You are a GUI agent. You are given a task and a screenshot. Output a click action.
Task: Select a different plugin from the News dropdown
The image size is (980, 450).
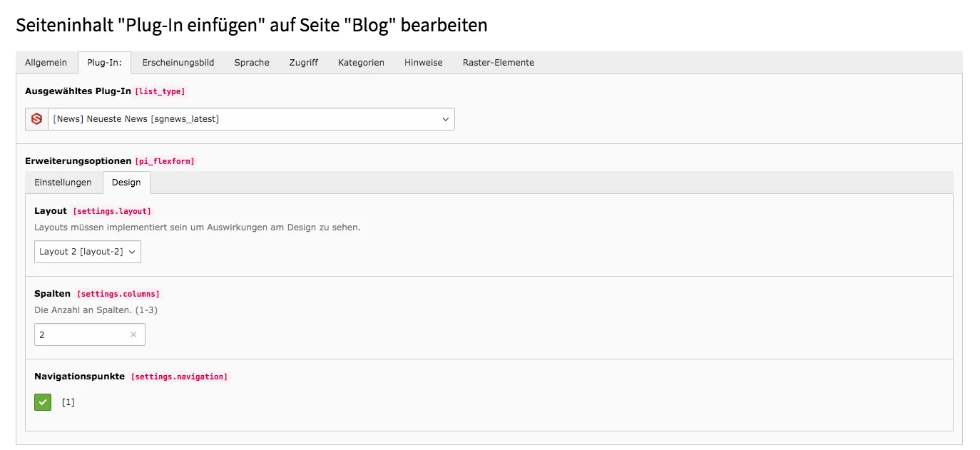coord(250,118)
